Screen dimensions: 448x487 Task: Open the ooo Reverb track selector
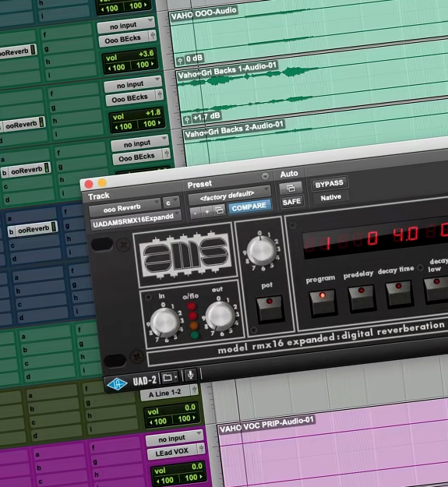point(124,208)
